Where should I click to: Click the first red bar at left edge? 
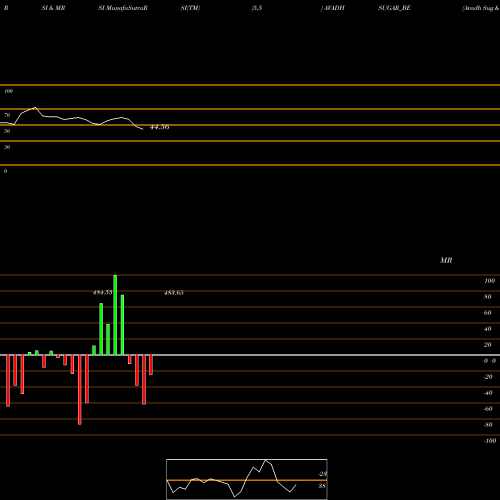click(8, 381)
